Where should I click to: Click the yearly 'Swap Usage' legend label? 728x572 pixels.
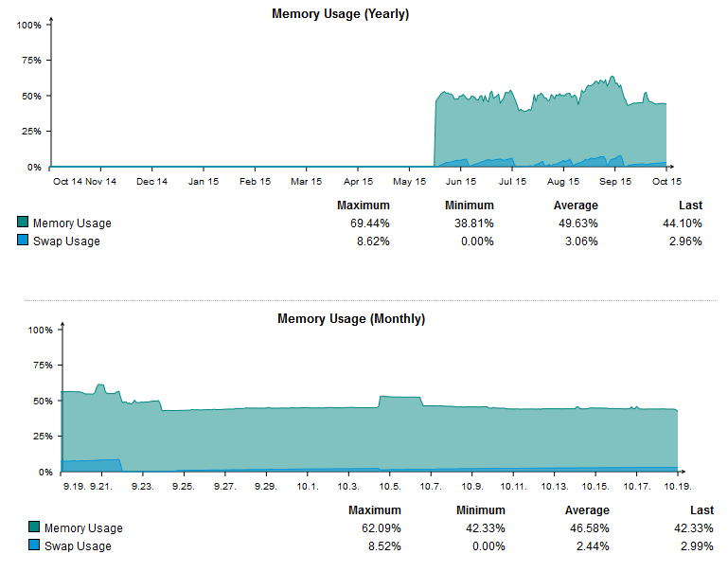tap(66, 241)
